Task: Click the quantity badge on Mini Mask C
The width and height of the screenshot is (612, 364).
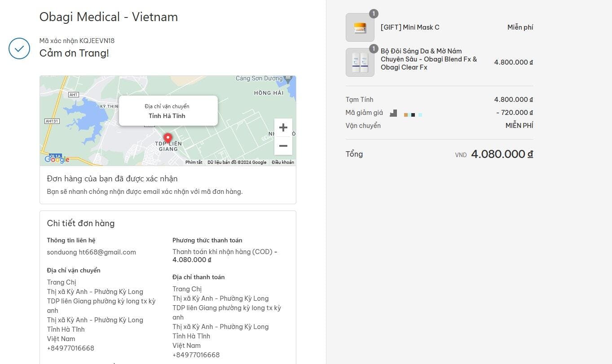Action: tap(374, 13)
